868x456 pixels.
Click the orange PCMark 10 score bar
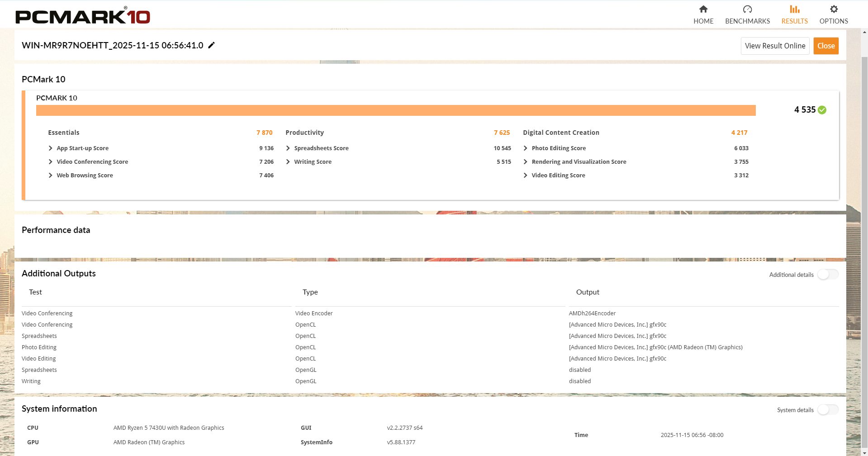395,110
